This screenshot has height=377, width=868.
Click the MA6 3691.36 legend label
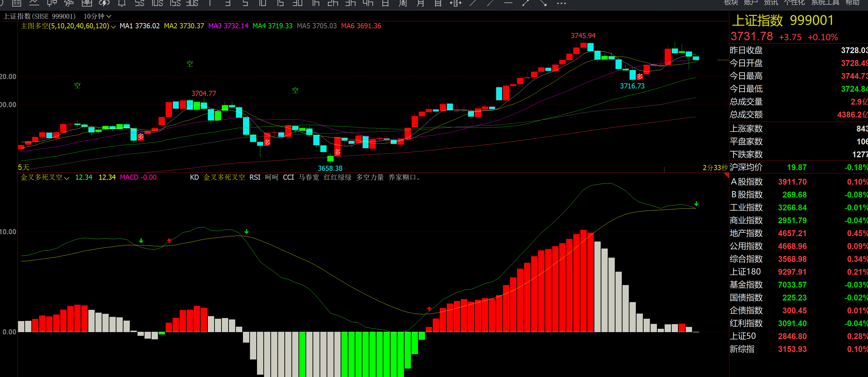click(361, 26)
